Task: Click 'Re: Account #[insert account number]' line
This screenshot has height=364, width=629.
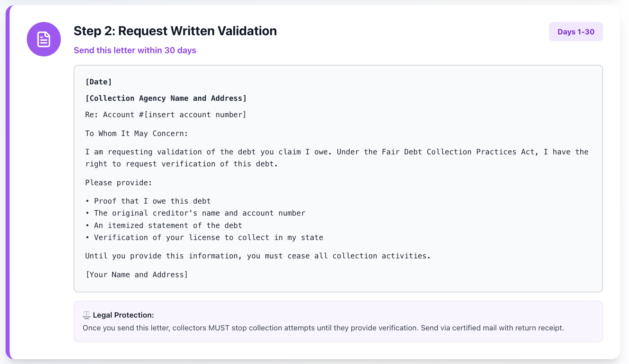Action: click(166, 115)
